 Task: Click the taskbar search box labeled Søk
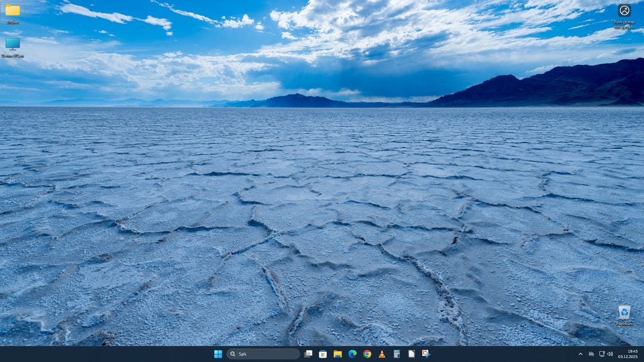tap(263, 354)
